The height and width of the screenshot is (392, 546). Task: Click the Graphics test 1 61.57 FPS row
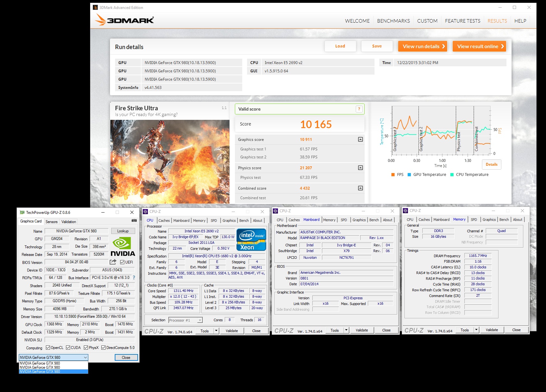pos(300,149)
